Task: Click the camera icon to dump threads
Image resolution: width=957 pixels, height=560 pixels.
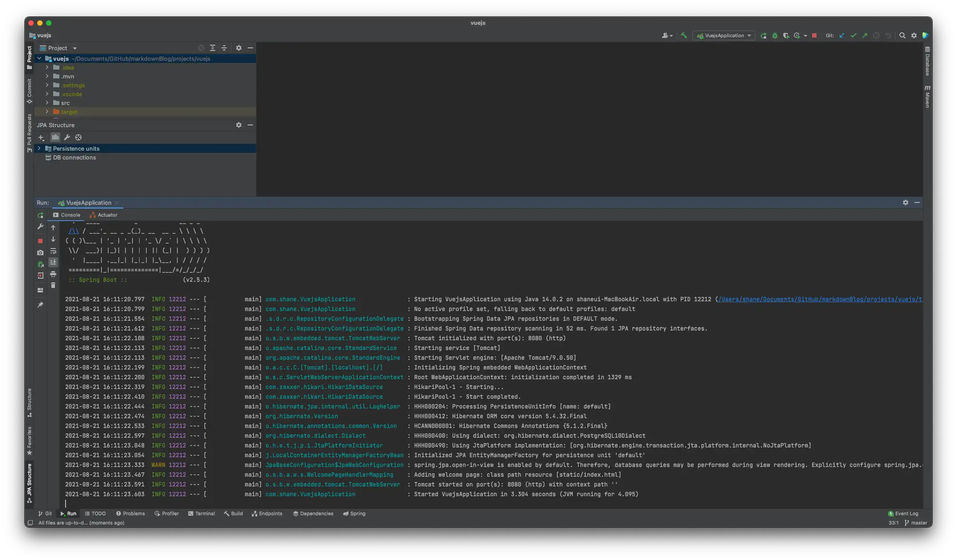Action: (40, 253)
